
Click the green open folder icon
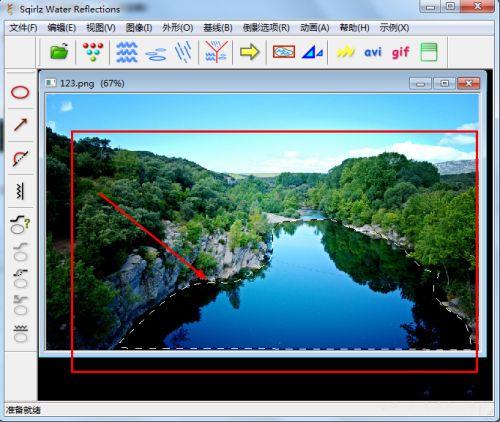[59, 52]
